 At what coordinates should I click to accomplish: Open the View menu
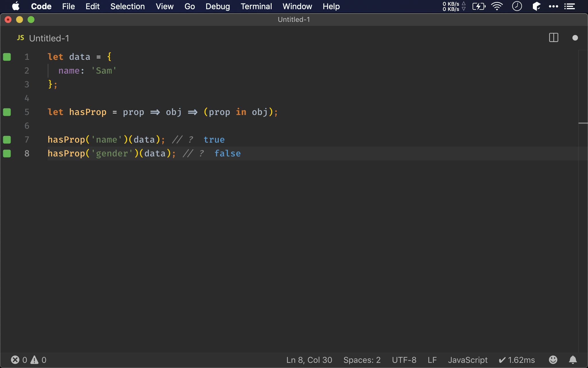(165, 6)
